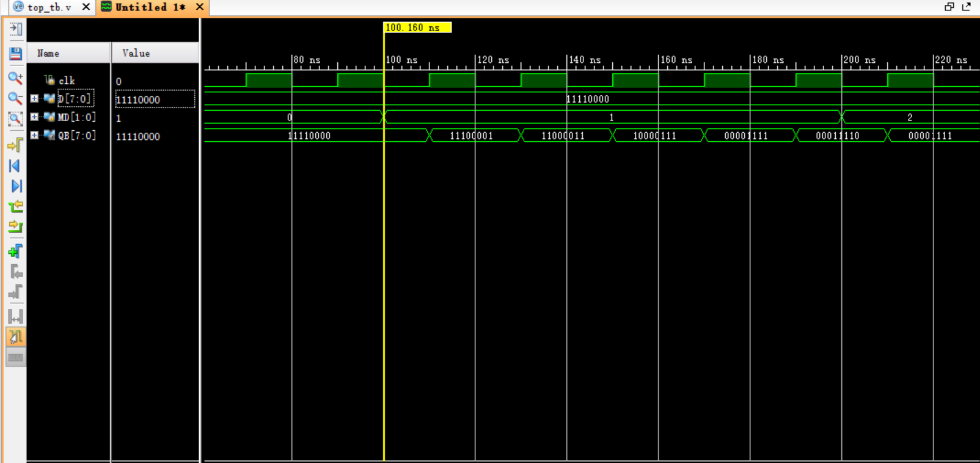Select the QB[7:0] signal name
The height and width of the screenshot is (463, 980).
coord(76,135)
